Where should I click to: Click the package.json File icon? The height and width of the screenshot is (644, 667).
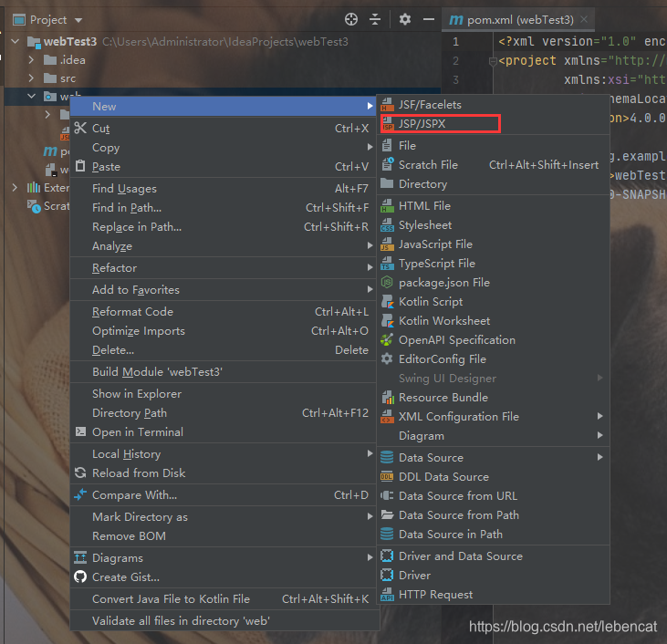(x=387, y=282)
